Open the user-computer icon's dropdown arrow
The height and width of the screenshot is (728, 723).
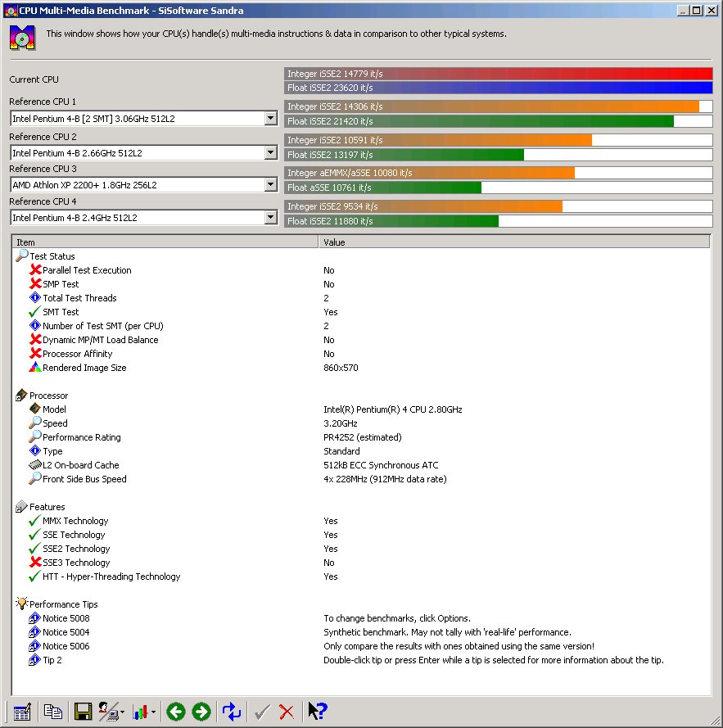pyautogui.click(x=122, y=712)
